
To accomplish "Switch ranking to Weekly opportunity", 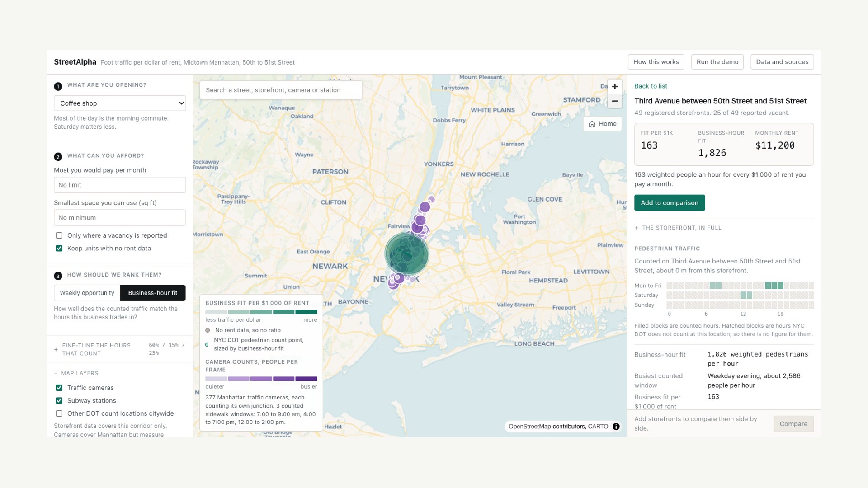I will tap(87, 293).
